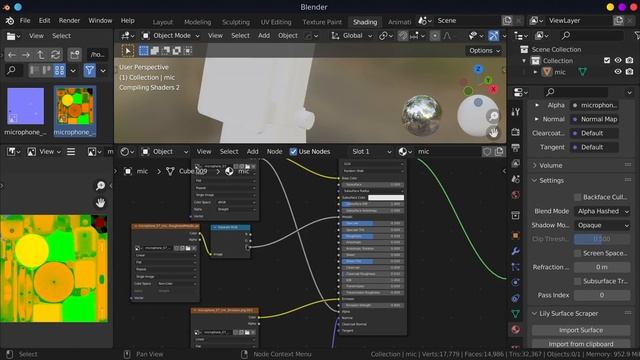Select the Tweak cursor tool in viewport
The width and height of the screenshot is (640, 360).
coord(128,51)
